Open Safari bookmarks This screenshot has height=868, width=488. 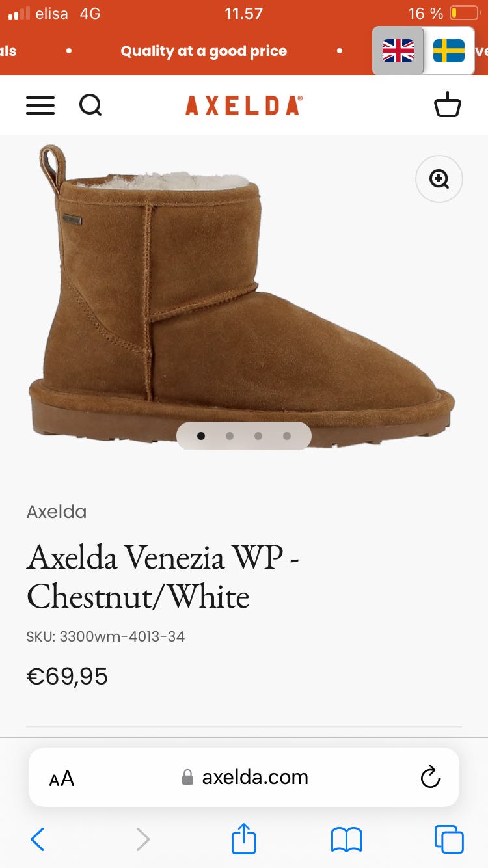[346, 839]
